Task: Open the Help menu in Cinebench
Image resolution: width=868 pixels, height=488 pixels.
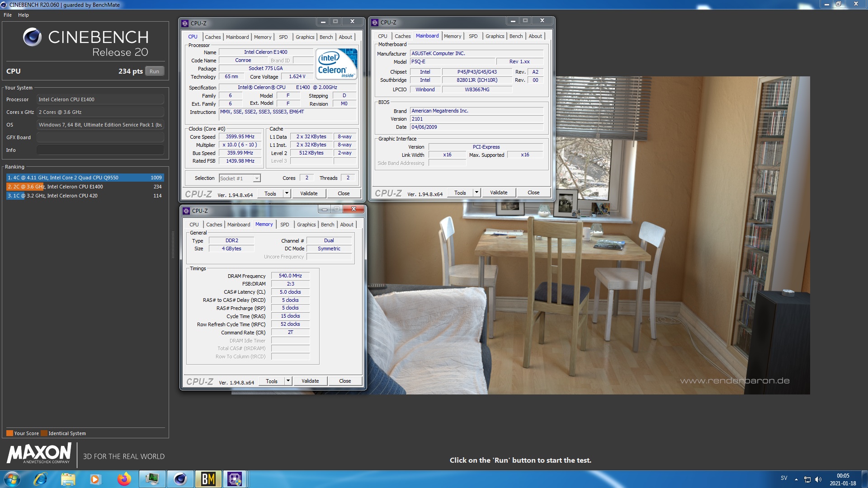Action: (23, 15)
